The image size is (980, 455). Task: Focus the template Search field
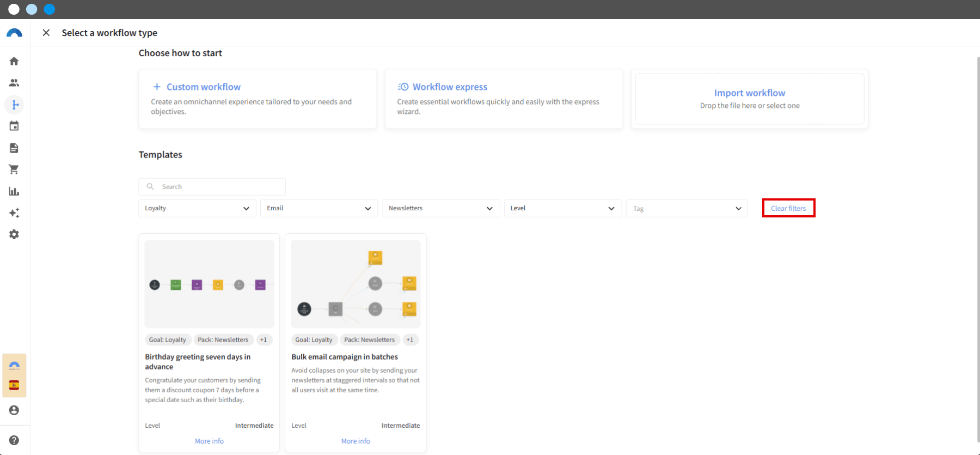coord(212,186)
